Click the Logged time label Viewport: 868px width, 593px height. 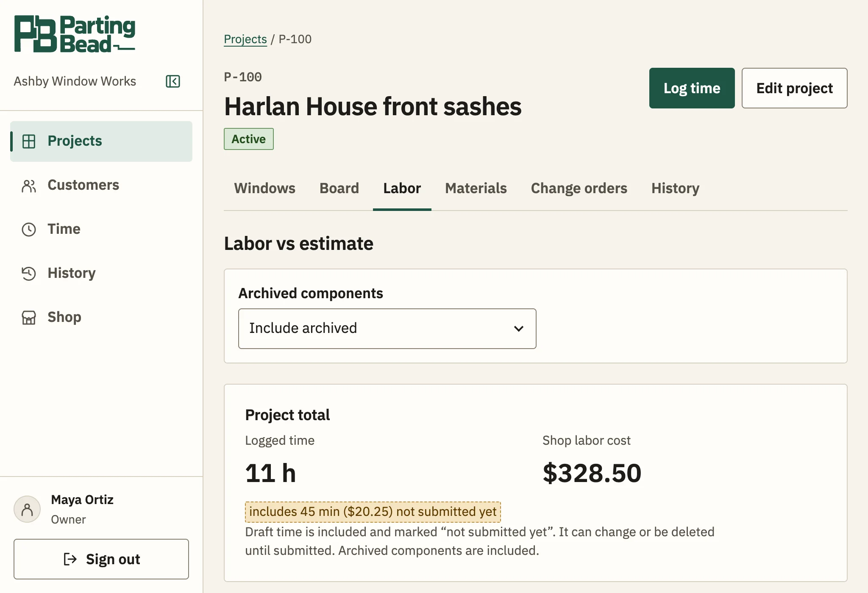(280, 441)
